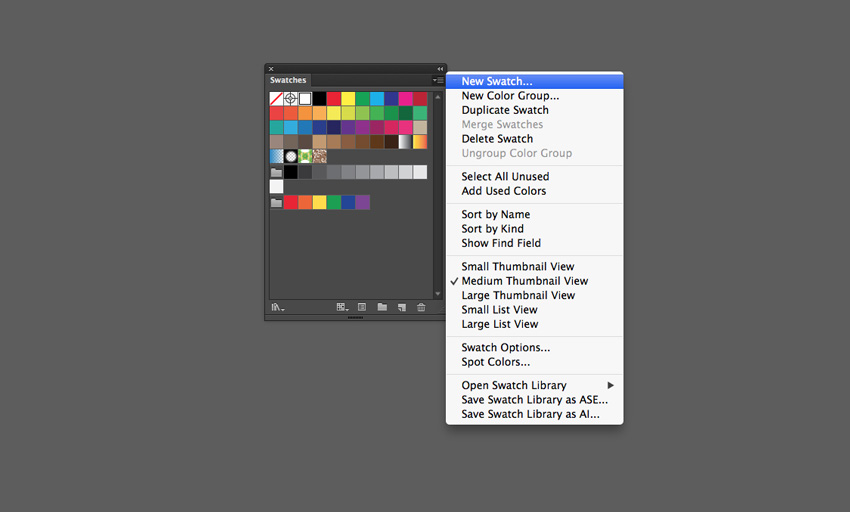Select the lone white swatch below the grayscale folder
850x512 pixels.
pyautogui.click(x=276, y=187)
